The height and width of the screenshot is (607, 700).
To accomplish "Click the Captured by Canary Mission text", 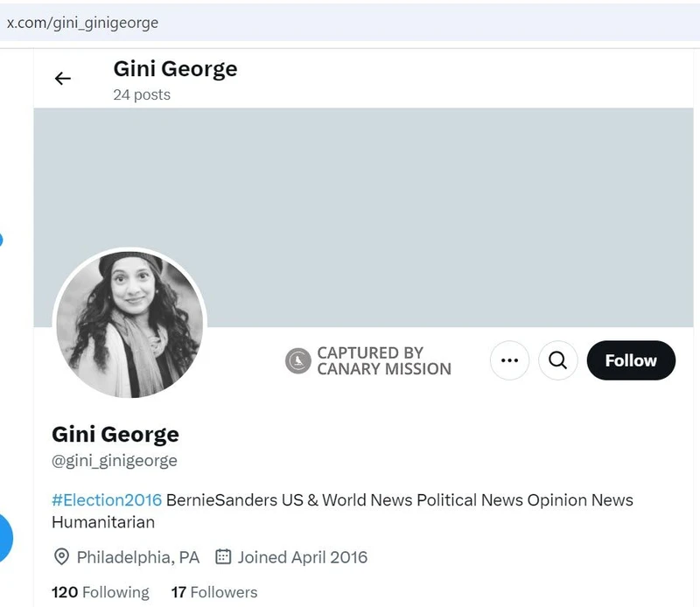I will click(x=384, y=360).
